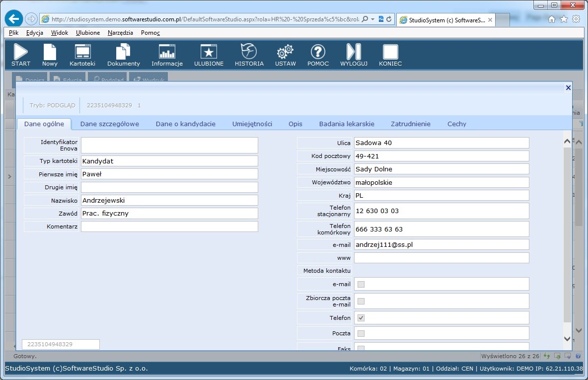Click the Nowy document icon
Image resolution: width=588 pixels, height=380 pixels.
point(50,52)
